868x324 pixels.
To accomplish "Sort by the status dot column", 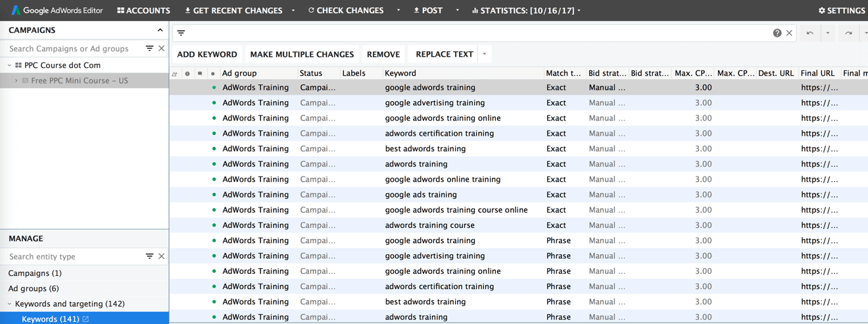I will pos(213,74).
